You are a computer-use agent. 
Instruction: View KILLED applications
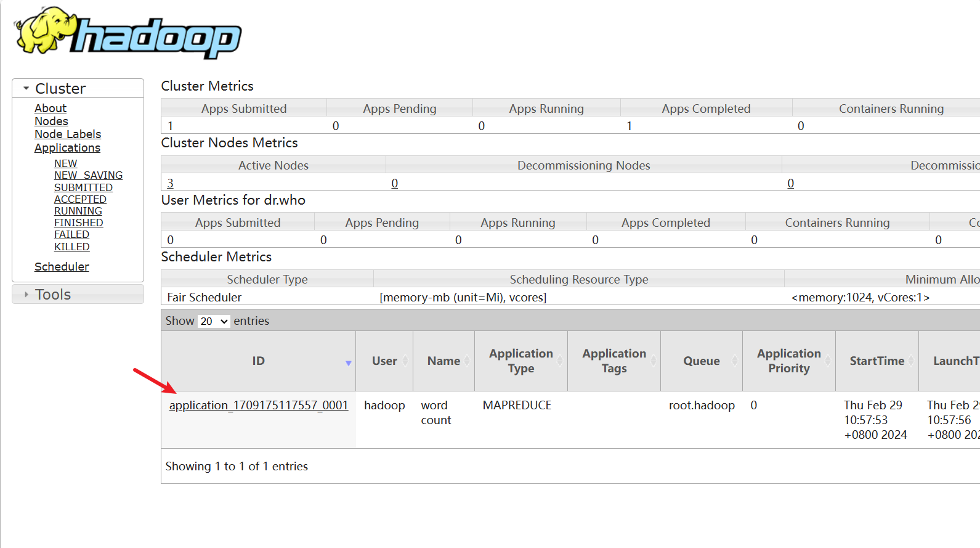(x=72, y=247)
